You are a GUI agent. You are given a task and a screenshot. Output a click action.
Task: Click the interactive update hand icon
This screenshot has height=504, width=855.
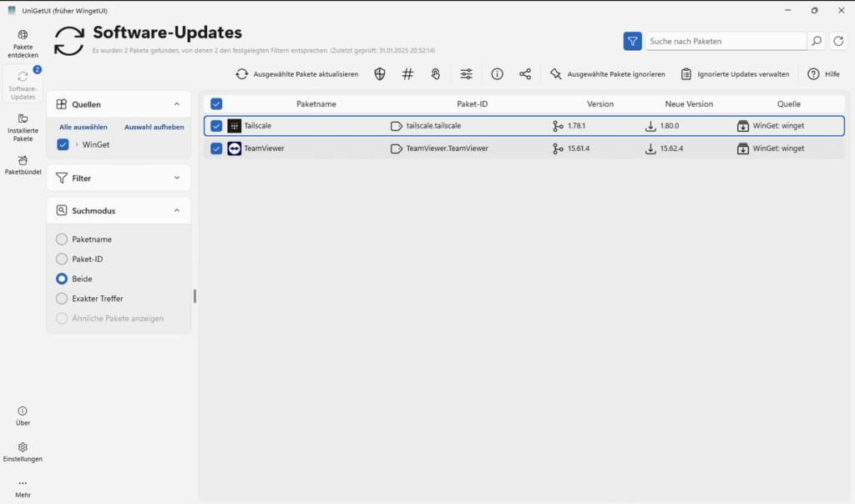click(436, 74)
